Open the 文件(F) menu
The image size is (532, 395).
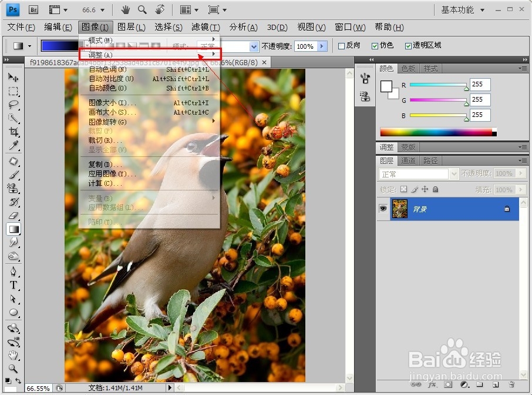tap(21, 27)
